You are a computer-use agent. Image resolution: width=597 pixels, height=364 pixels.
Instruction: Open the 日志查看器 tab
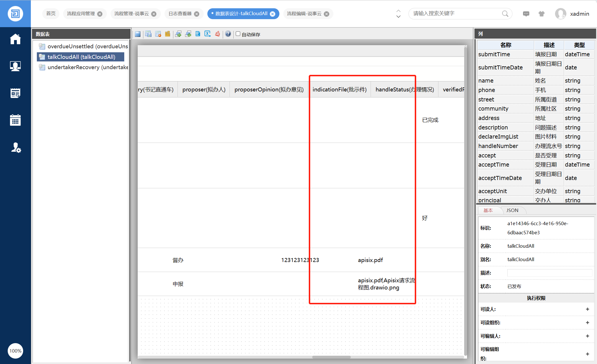coord(180,14)
